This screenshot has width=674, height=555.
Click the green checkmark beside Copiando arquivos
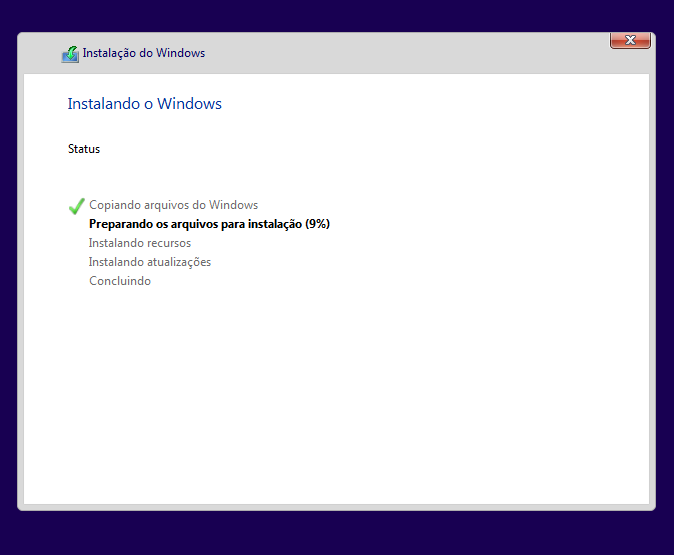[77, 206]
